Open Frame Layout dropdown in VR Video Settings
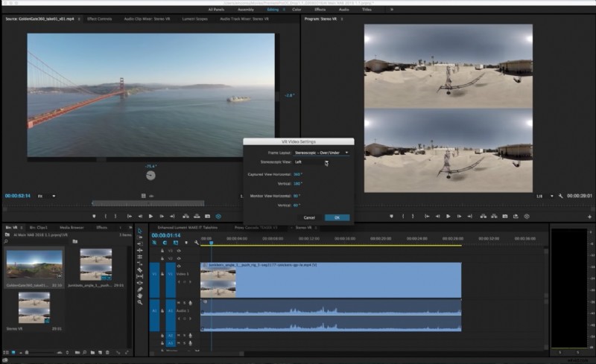The height and width of the screenshot is (364, 596). tap(321, 153)
